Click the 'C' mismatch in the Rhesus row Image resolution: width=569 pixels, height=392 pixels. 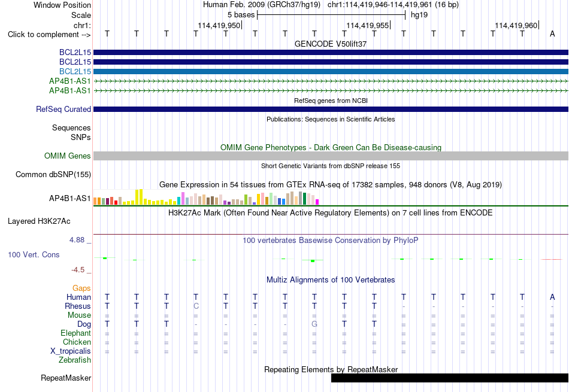[x=196, y=306]
